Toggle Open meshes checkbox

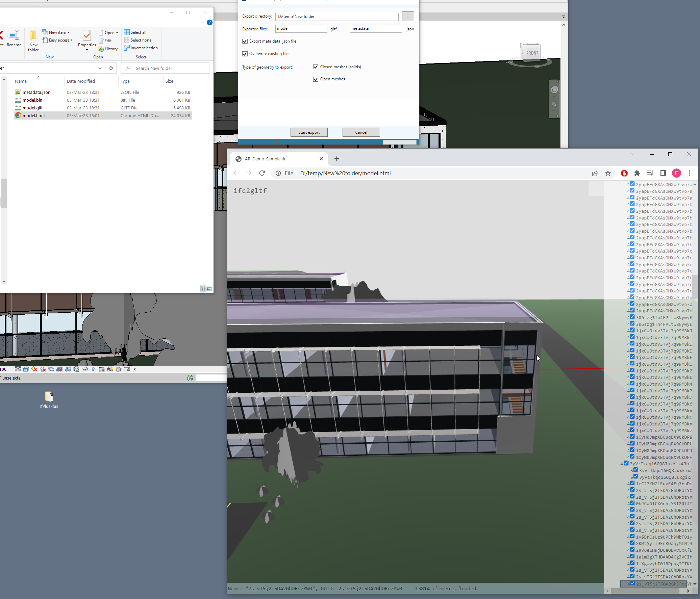(316, 79)
